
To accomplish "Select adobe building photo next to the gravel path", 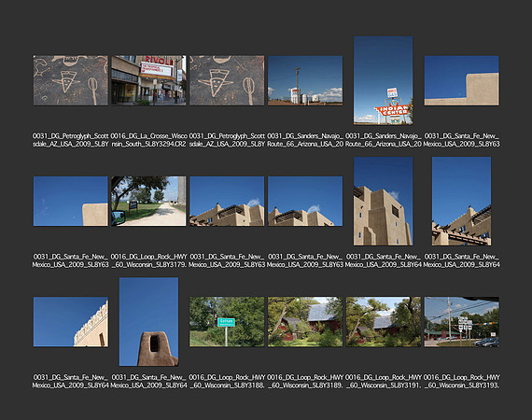I will [x=227, y=202].
